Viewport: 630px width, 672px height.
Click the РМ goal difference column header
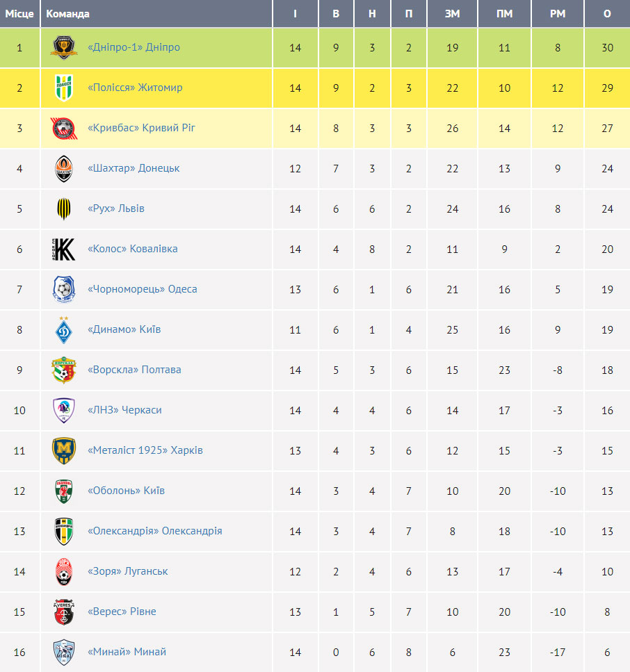click(558, 14)
